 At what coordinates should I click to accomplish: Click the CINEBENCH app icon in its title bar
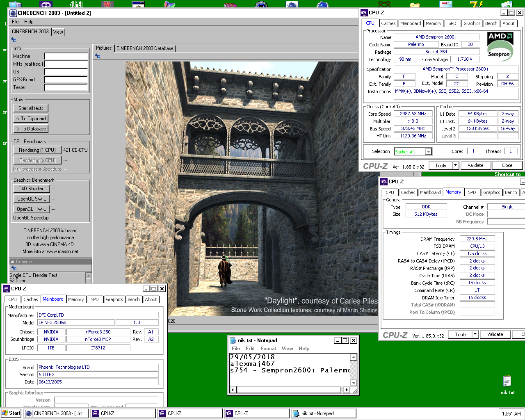pyautogui.click(x=13, y=13)
